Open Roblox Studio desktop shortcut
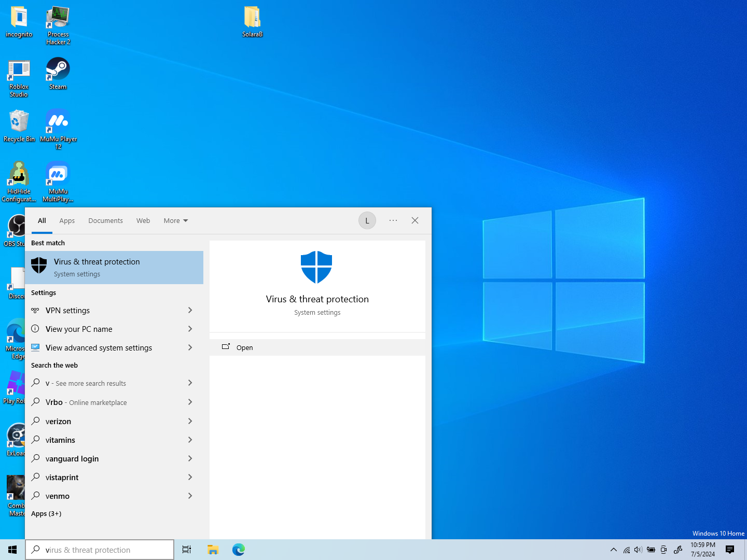This screenshot has width=747, height=560. pos(19,78)
